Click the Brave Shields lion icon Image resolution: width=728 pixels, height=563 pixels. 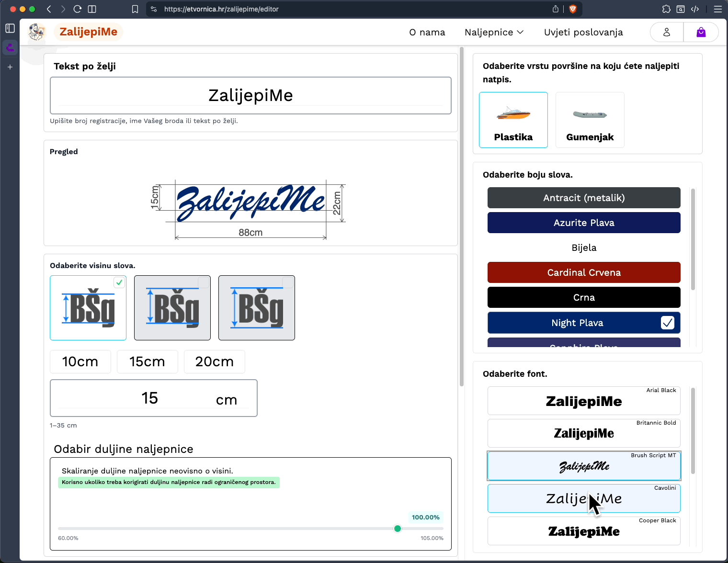coord(572,9)
